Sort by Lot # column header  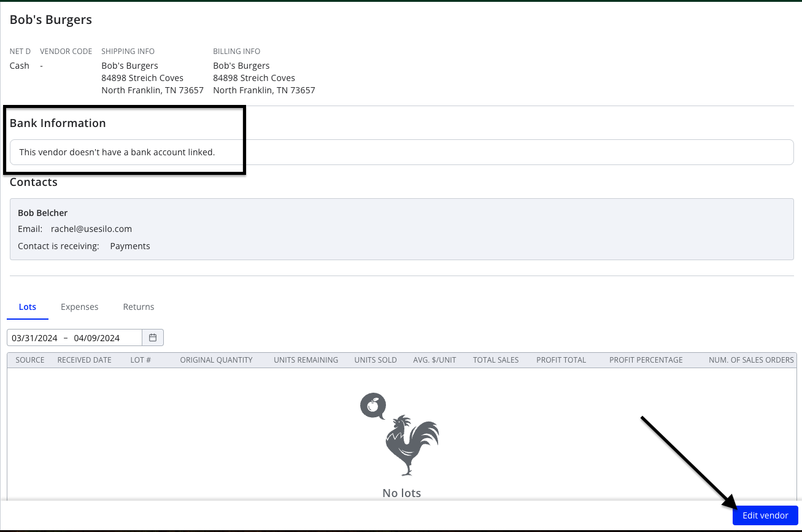point(141,360)
